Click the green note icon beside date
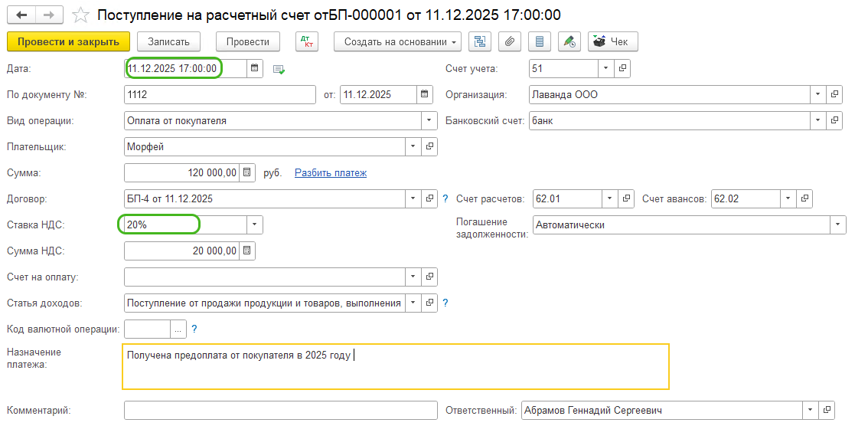Image resolution: width=868 pixels, height=426 pixels. tap(279, 69)
